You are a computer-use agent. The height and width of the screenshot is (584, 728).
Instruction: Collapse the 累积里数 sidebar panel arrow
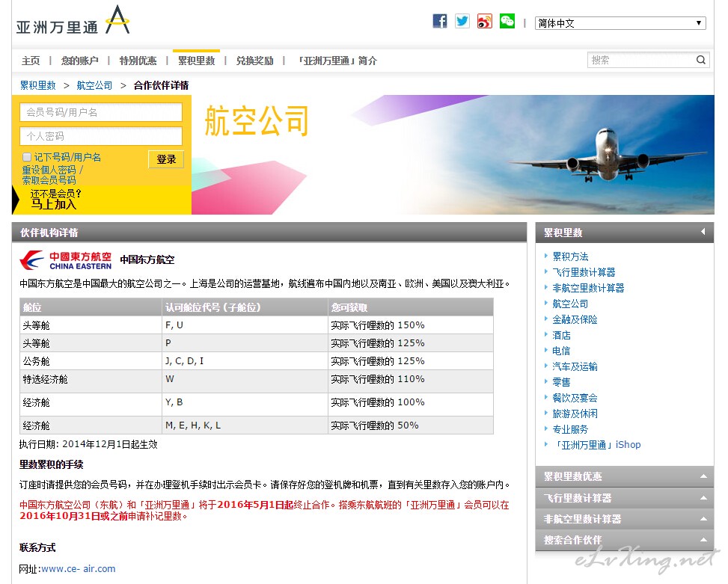coord(703,232)
